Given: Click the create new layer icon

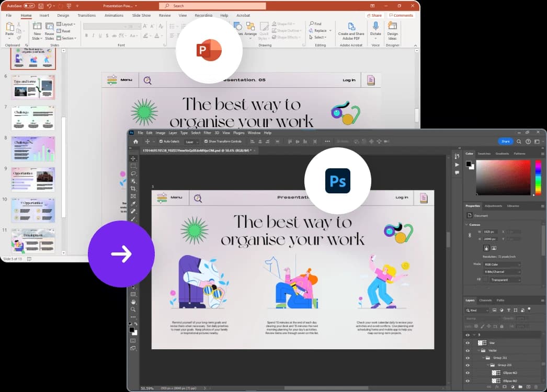Looking at the screenshot, I should (528, 387).
